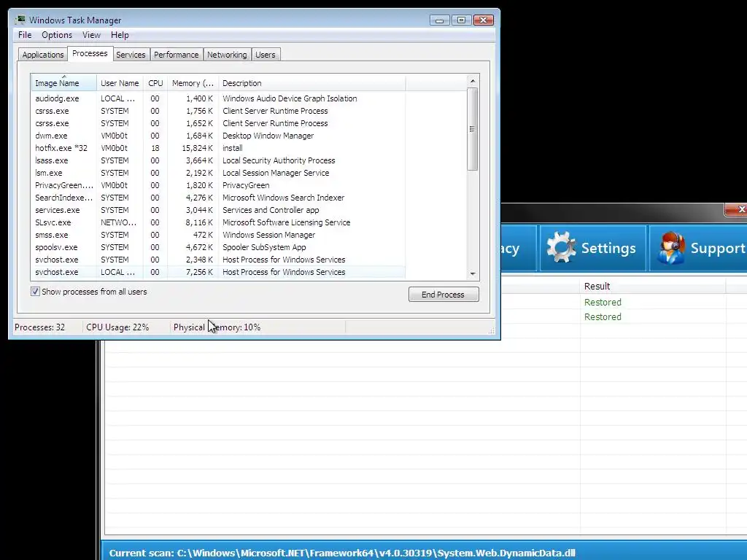Select the smss.exe process

point(218,235)
